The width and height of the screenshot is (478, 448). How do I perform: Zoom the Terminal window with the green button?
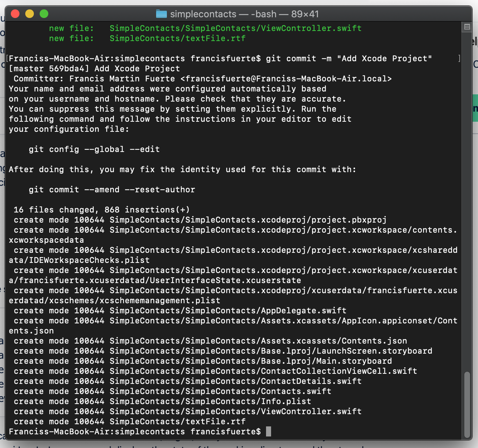44,14
